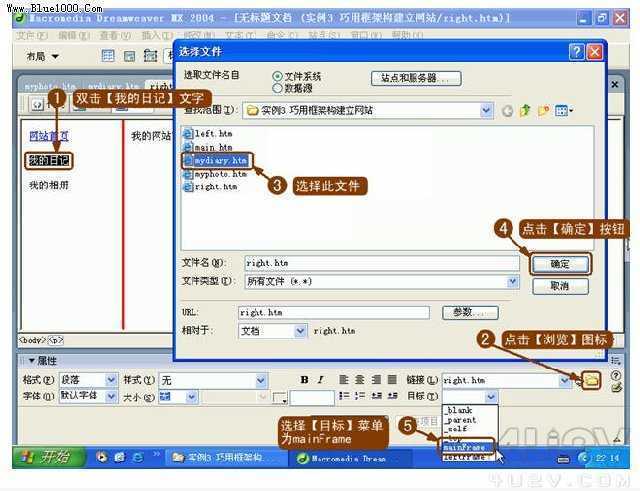Click the 参数 button
Viewport: 640px width, 491px height.
470,313
